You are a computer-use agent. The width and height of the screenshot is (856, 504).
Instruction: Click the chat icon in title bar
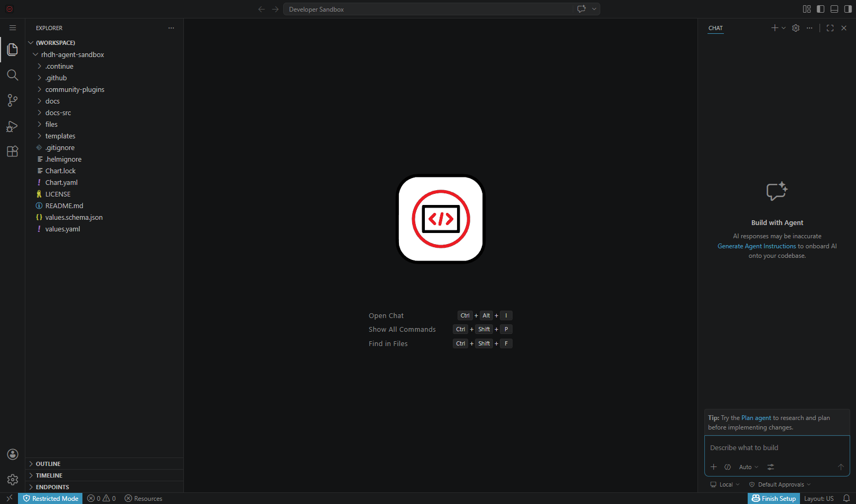coord(582,9)
